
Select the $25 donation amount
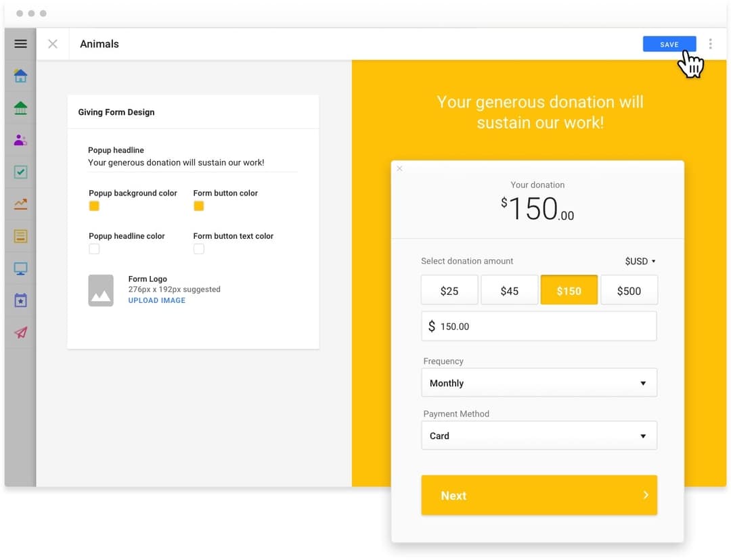449,290
